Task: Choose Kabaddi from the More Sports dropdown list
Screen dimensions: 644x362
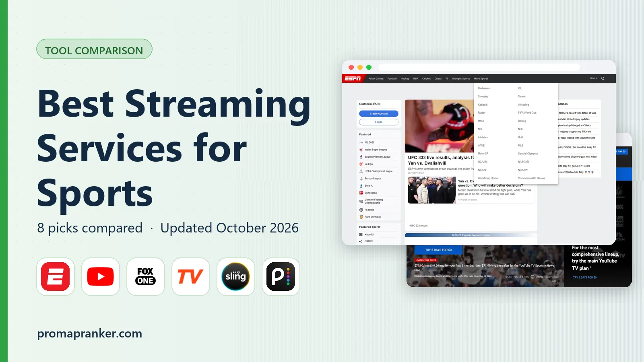Action: (x=483, y=105)
